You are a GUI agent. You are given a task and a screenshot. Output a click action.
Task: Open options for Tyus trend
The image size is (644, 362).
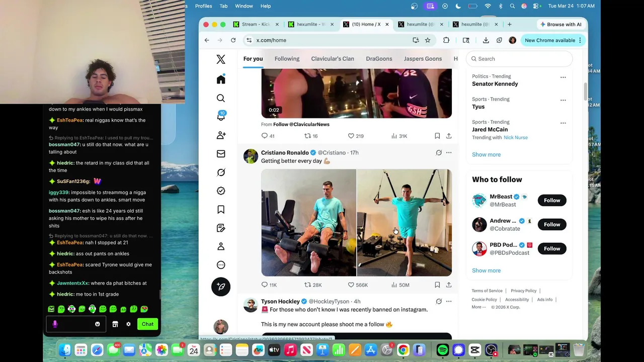click(x=563, y=100)
